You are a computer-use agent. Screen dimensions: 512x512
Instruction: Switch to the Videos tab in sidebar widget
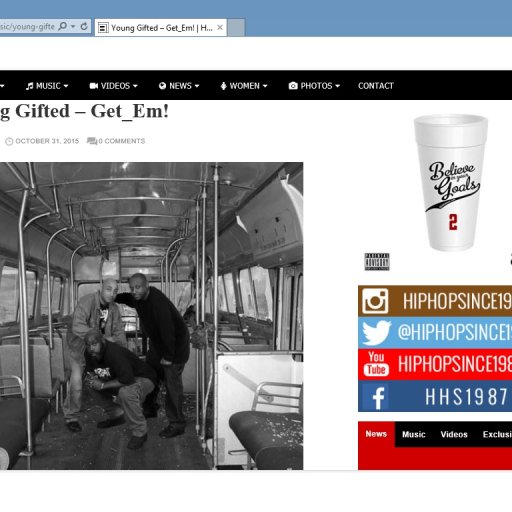pos(454,434)
